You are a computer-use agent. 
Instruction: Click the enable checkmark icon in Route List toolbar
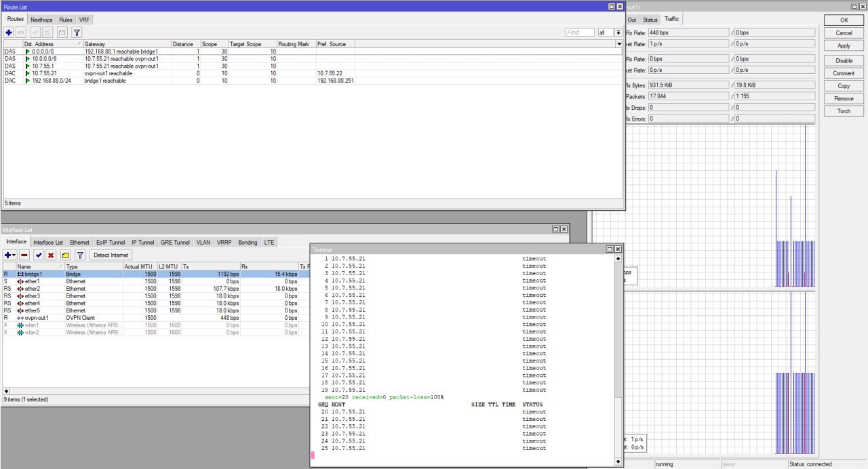pos(36,32)
